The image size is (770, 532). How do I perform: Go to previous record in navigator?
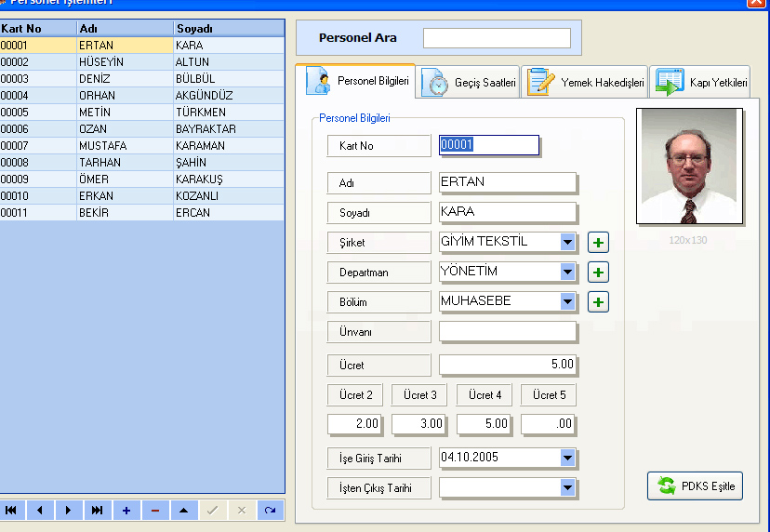coord(40,511)
